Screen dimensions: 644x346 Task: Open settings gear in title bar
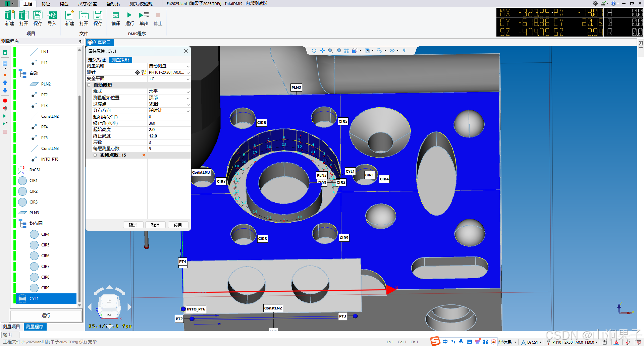coord(595,3)
